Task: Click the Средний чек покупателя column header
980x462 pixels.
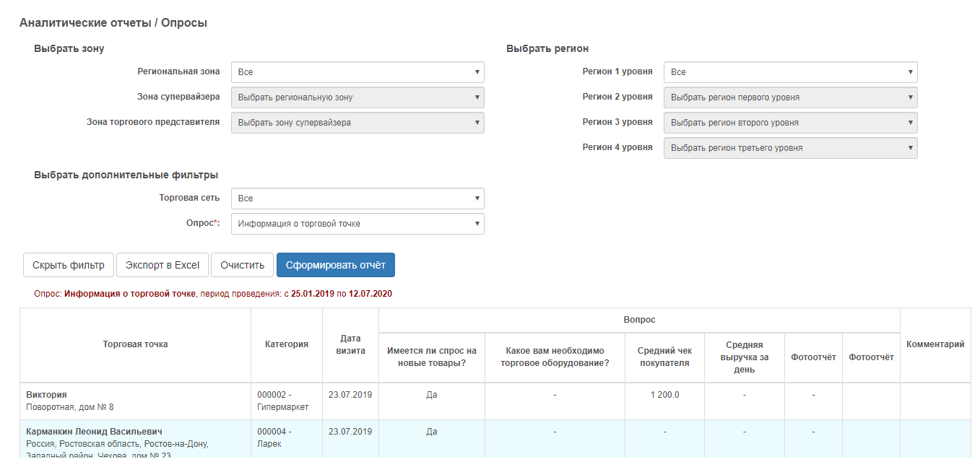Action: click(x=664, y=357)
